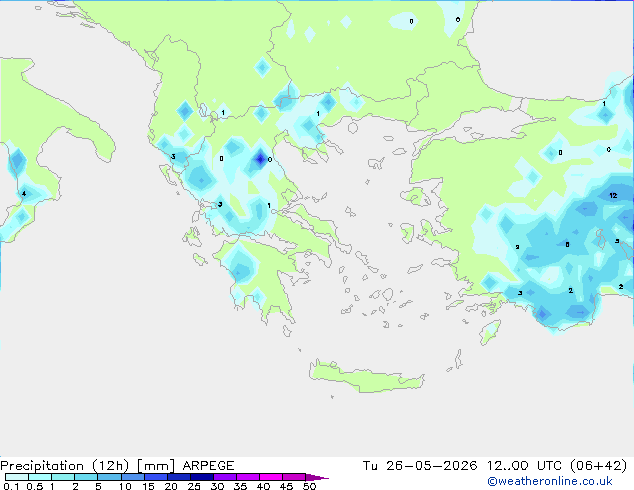Screen dimensions: 634x490
Task: Open the weatheronline.co.uk copyright link
Action: point(549,481)
